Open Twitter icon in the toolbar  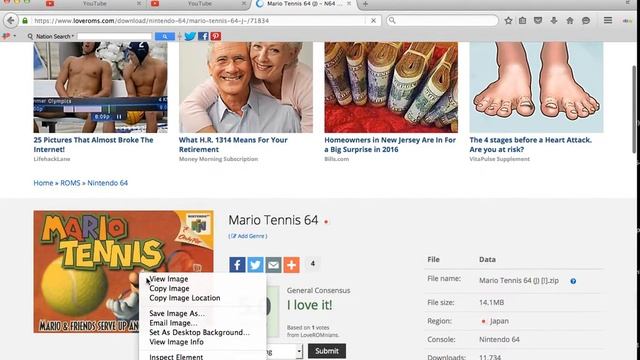(190, 36)
